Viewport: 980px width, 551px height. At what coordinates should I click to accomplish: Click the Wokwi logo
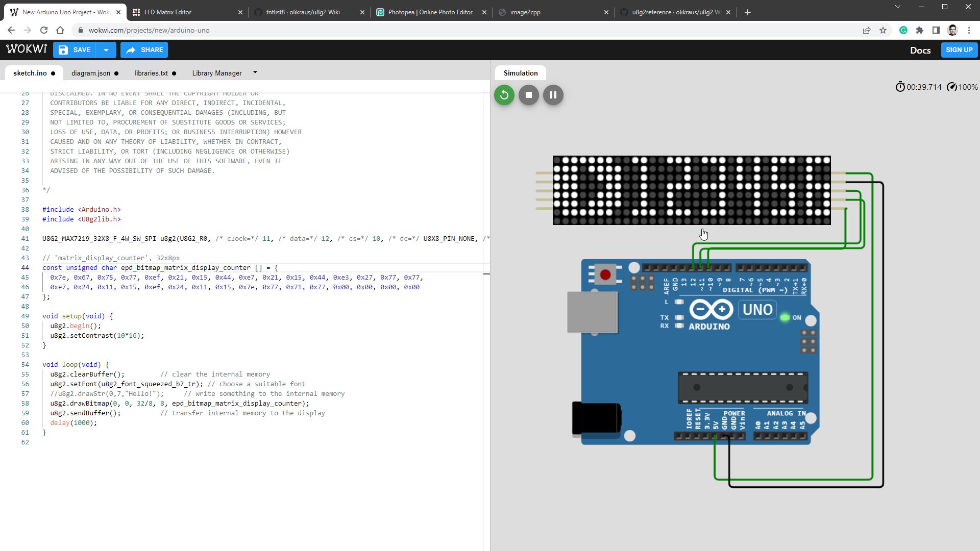pyautogui.click(x=26, y=49)
